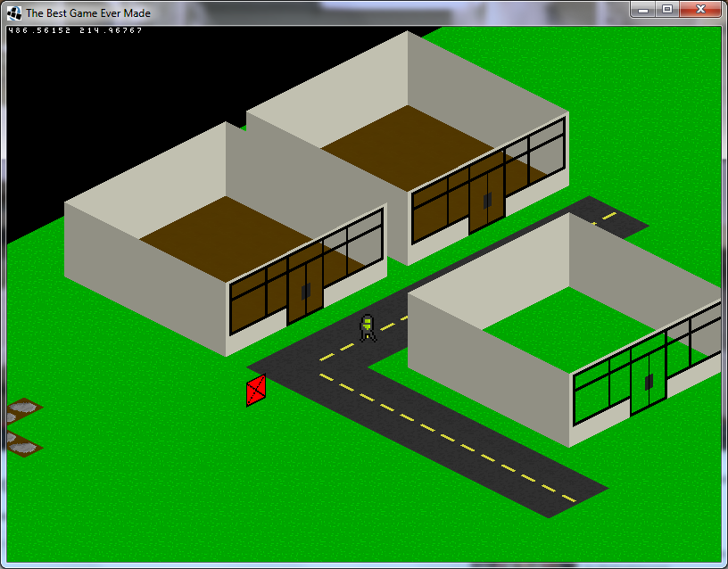Screen dimensions: 728x569
Task: Click the brown floor inside the left building
Action: (x=226, y=238)
